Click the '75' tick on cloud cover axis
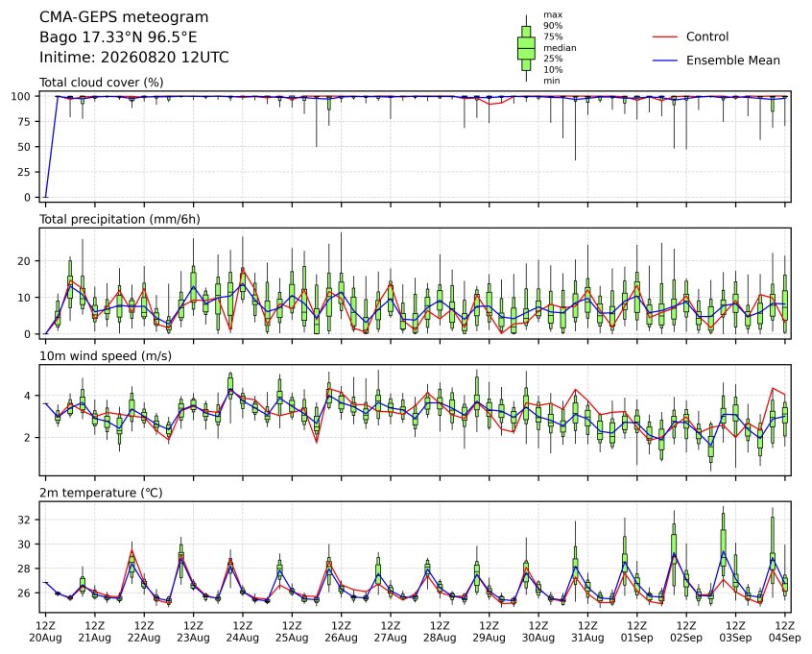Image resolution: width=812 pixels, height=654 pixels. (25, 122)
